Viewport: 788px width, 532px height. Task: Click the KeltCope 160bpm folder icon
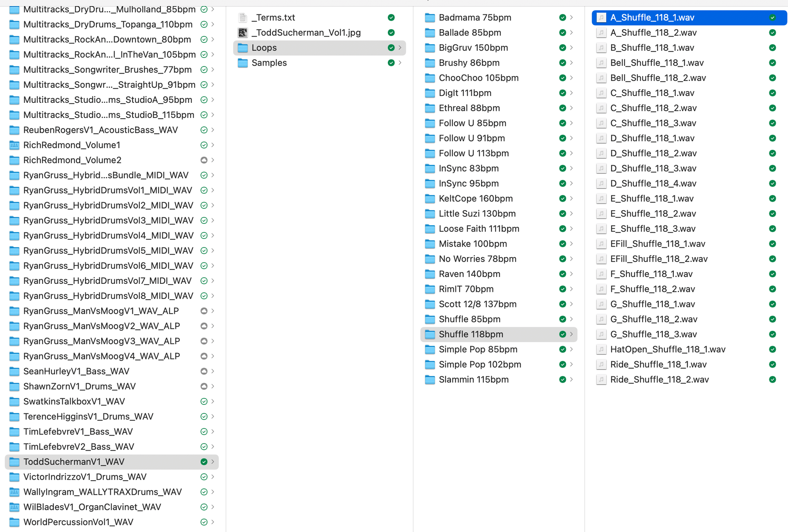pos(430,198)
